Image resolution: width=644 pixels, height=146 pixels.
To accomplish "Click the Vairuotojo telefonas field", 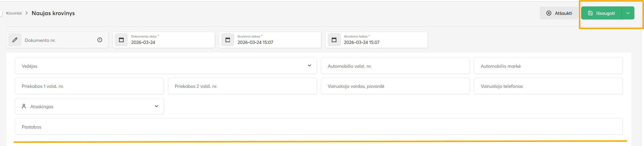I will [x=548, y=86].
